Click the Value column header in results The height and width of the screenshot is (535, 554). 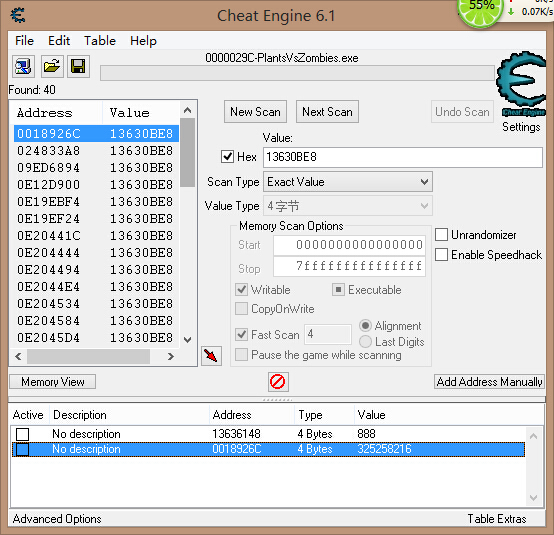click(141, 113)
